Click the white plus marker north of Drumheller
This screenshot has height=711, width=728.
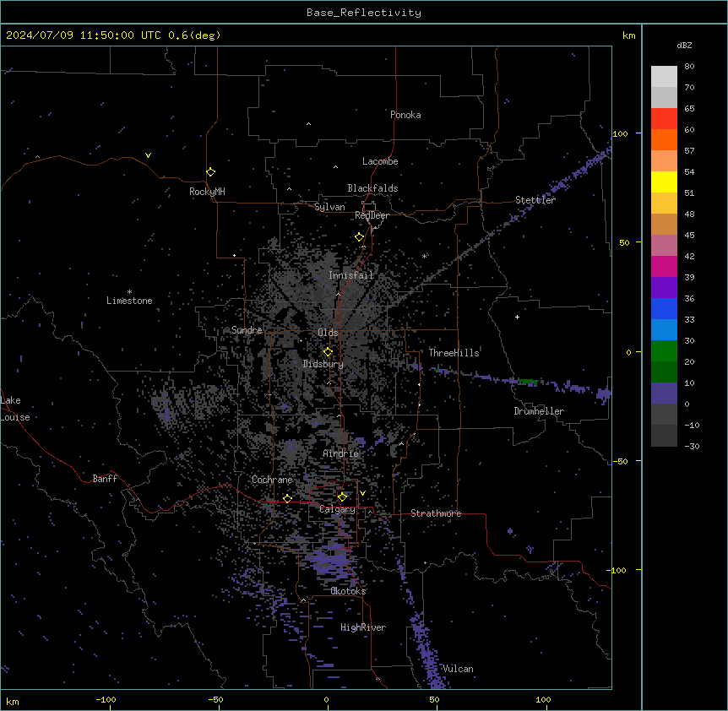pos(517,317)
